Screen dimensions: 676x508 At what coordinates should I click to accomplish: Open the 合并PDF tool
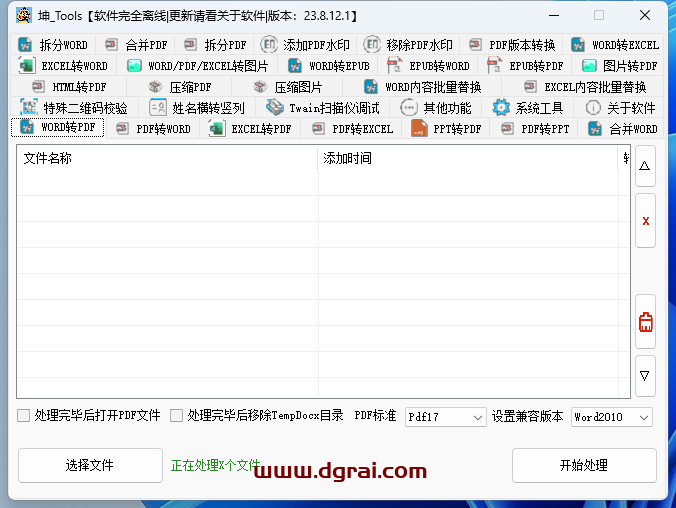pyautogui.click(x=136, y=45)
